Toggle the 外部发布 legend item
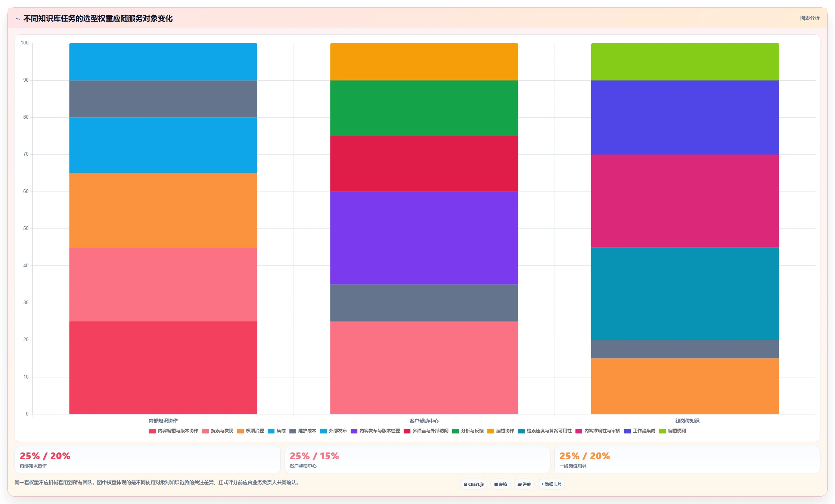The width and height of the screenshot is (835, 504). click(x=333, y=431)
